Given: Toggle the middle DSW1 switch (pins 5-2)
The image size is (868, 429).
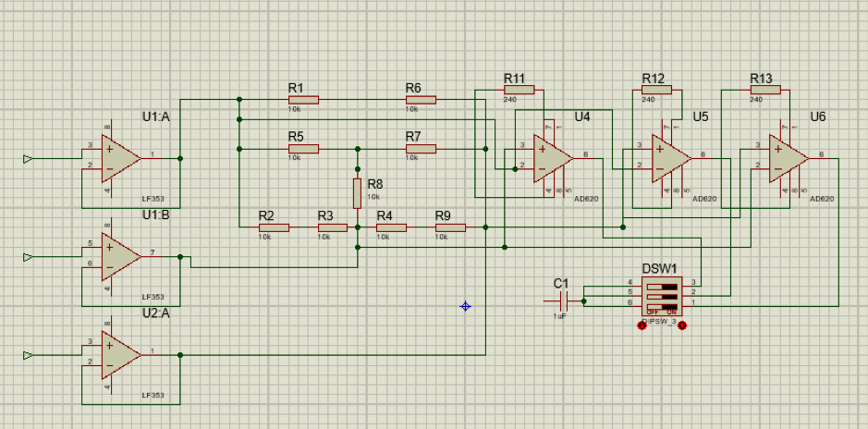Looking at the screenshot, I should click(661, 295).
